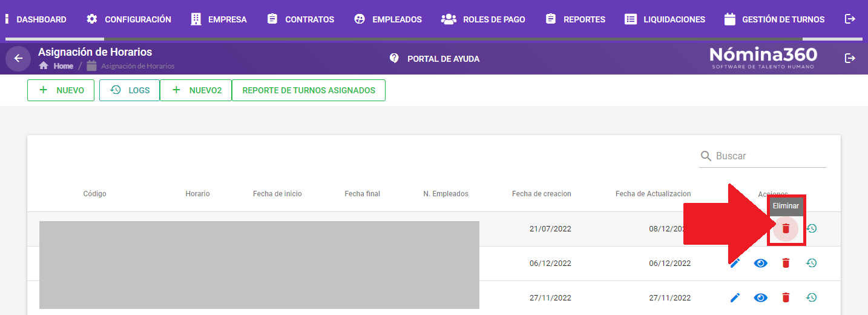Image resolution: width=868 pixels, height=315 pixels.
Task: Sort by N. Empleados column
Action: click(446, 194)
